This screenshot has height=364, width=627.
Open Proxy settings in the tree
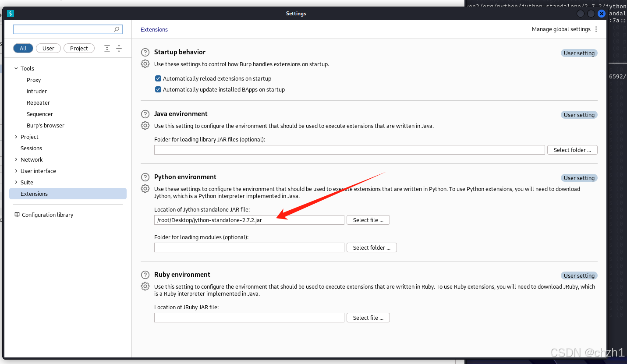[x=34, y=80]
